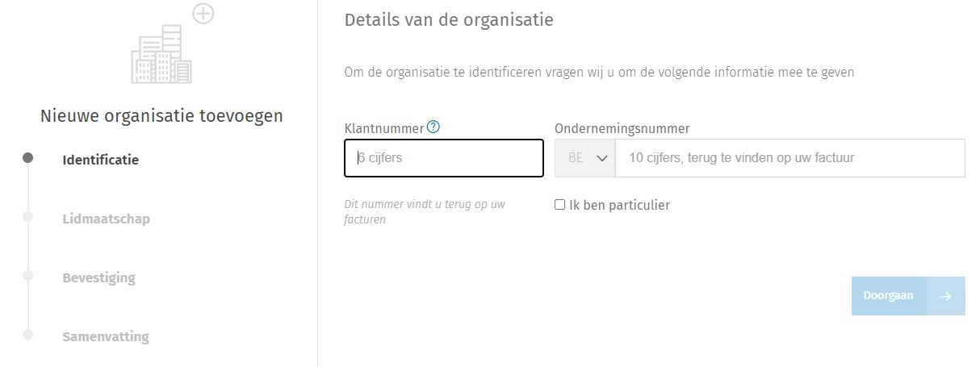980x367 pixels.
Task: Click the Klantnummer help question mark icon
Action: tap(434, 127)
